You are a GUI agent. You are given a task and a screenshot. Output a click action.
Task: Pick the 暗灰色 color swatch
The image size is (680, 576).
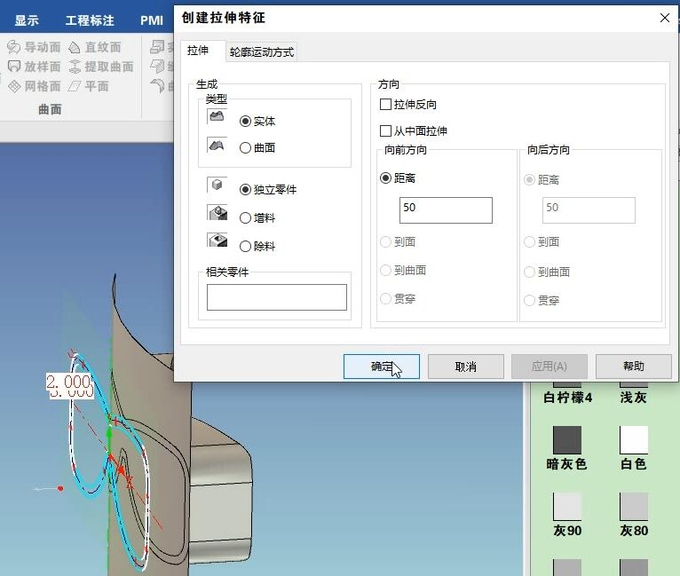pos(567,440)
